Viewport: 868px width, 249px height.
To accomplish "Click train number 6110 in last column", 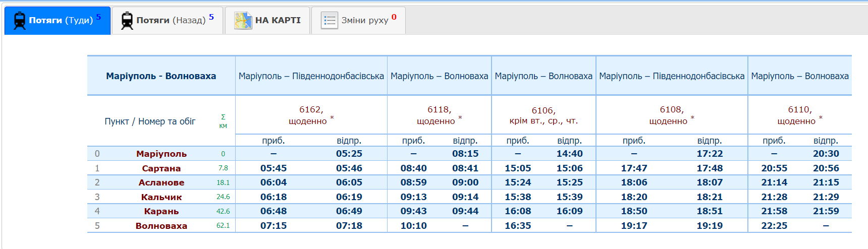I will [799, 110].
